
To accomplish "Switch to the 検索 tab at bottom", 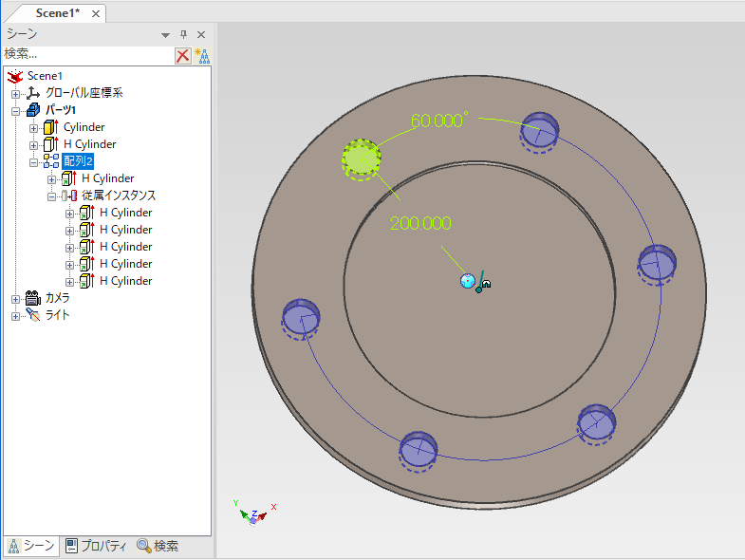I will tap(158, 546).
